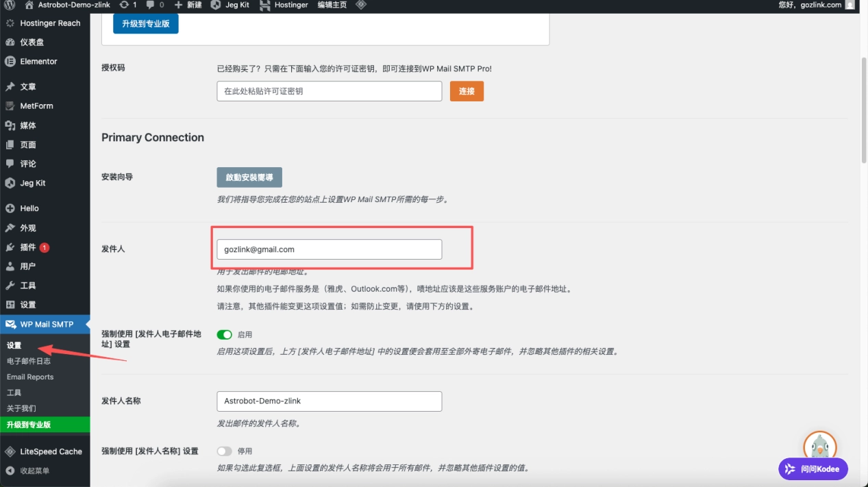Image resolution: width=868 pixels, height=487 pixels.
Task: Disable 强制使用发件人电子邮件地址 toggle
Action: pyautogui.click(x=225, y=335)
